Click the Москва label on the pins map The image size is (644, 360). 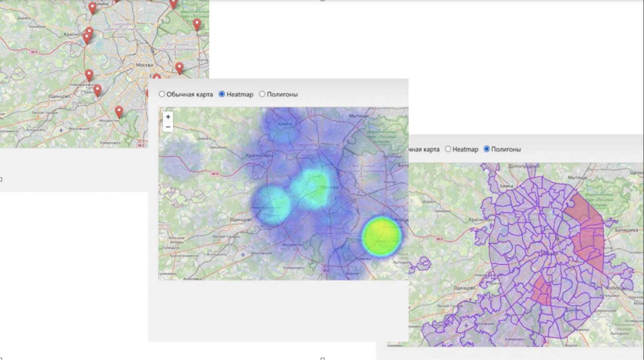click(144, 65)
